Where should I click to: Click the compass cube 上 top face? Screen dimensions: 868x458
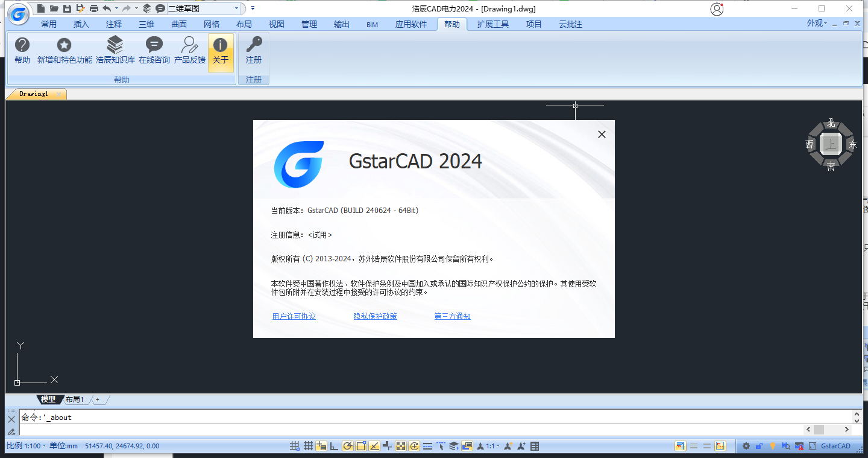tap(831, 145)
